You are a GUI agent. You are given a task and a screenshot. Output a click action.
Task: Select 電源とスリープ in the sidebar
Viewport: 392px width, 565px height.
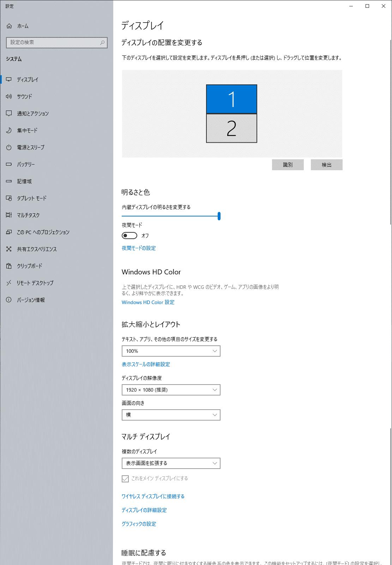pos(31,147)
